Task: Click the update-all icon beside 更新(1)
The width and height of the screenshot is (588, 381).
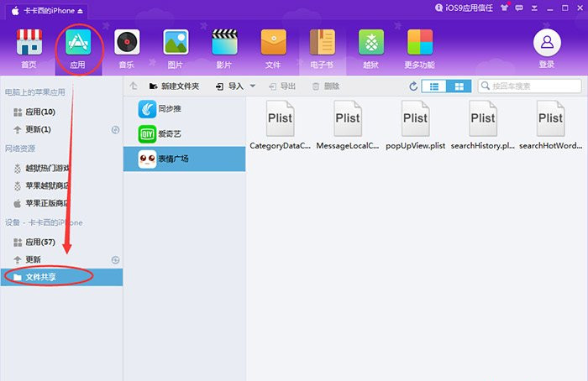Action: pos(116,129)
